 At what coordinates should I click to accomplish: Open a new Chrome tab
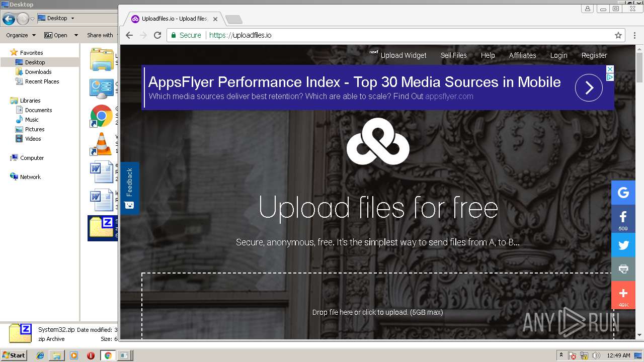pyautogui.click(x=234, y=19)
